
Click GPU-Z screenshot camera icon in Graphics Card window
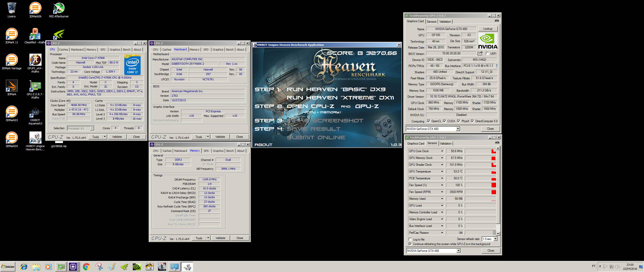pyautogui.click(x=497, y=21)
